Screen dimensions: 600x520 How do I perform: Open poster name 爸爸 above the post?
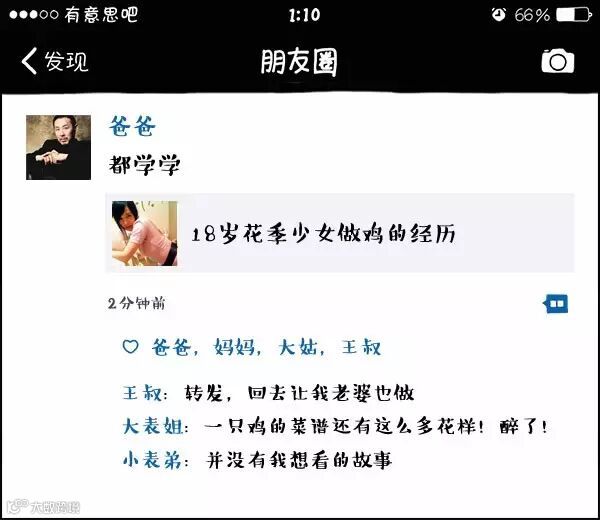[132, 126]
